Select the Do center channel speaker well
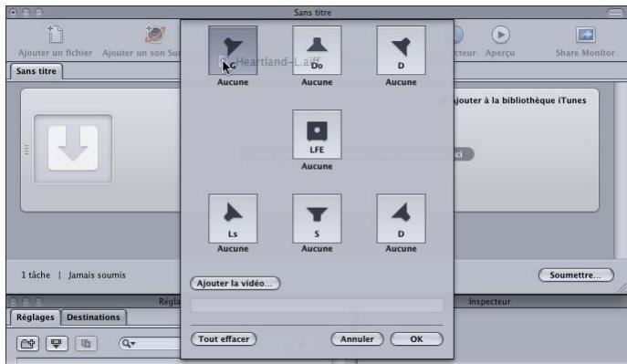This screenshot has height=364, width=627. 317,50
